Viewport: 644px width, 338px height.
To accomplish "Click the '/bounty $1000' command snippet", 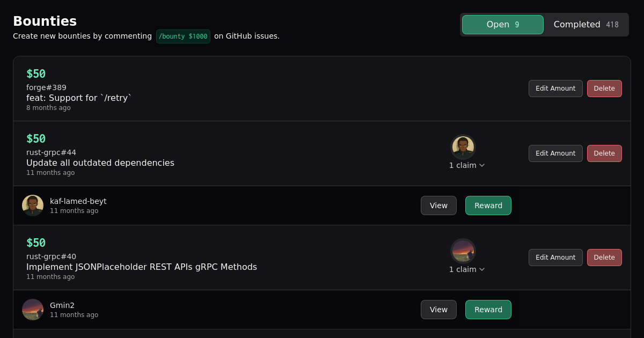I will (183, 36).
